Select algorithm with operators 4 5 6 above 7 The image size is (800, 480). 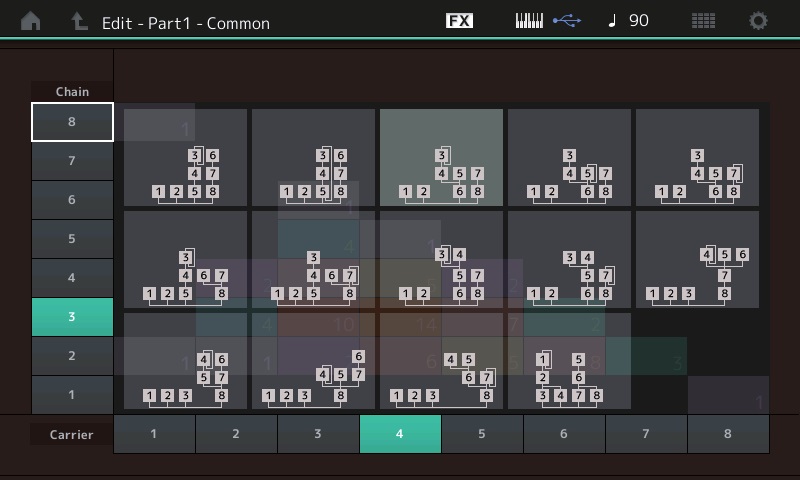(697, 259)
